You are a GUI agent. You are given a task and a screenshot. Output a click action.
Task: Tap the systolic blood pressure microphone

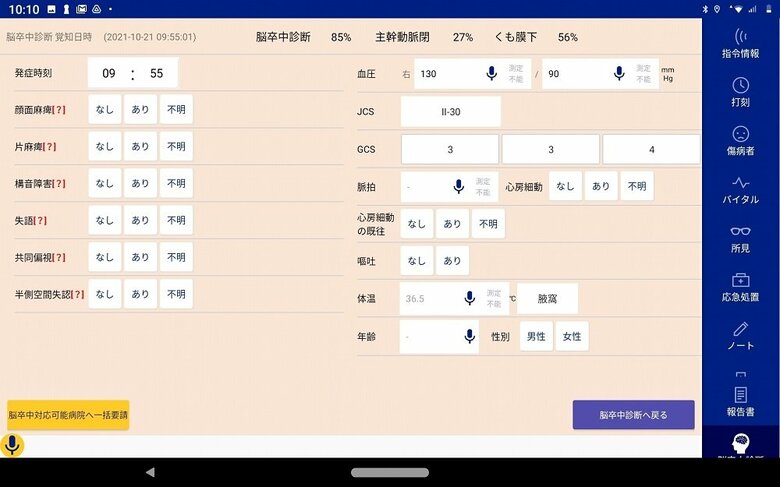point(491,74)
